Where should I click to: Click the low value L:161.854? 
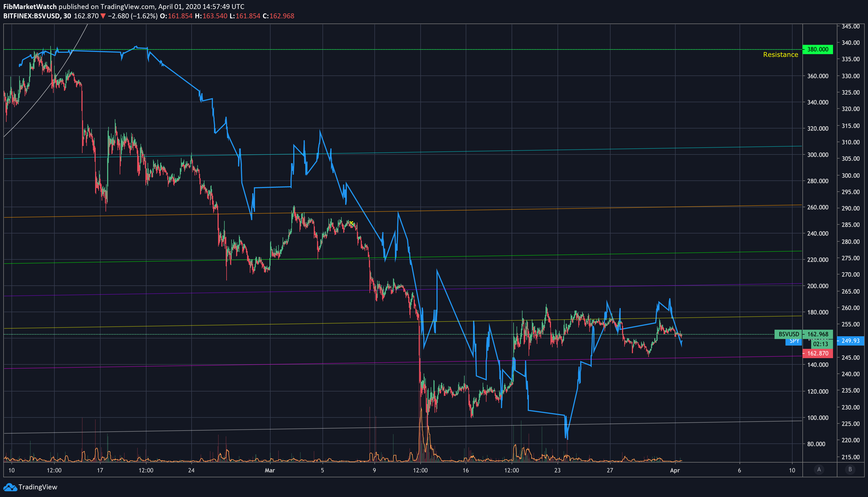(245, 16)
